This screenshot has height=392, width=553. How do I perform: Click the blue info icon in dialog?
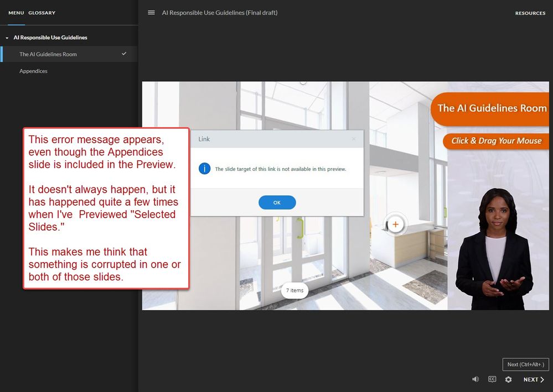tap(205, 169)
